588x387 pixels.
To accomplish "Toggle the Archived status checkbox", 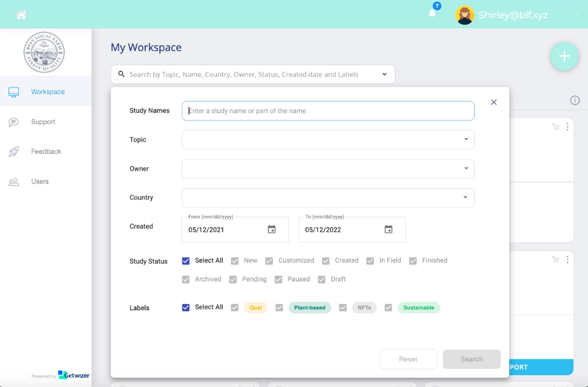I will tap(186, 280).
